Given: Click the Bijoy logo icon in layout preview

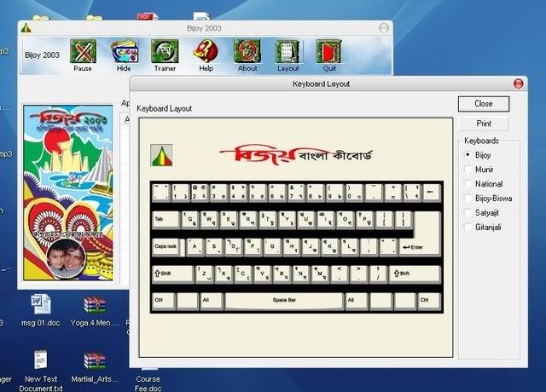Looking at the screenshot, I should [161, 155].
